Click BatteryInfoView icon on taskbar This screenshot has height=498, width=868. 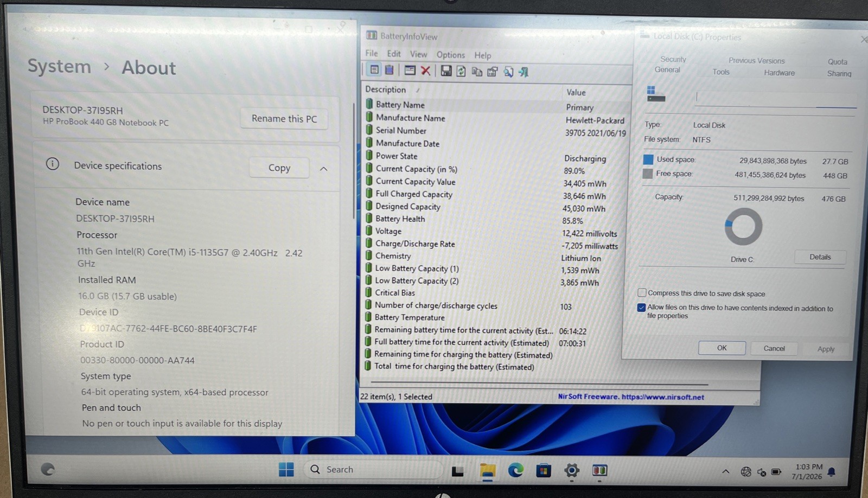point(599,470)
